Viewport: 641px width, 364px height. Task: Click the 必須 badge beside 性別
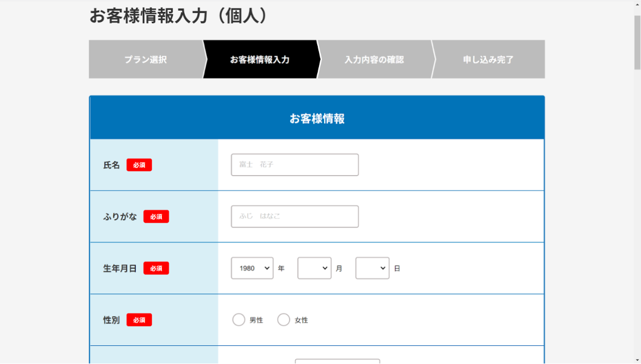click(x=139, y=320)
